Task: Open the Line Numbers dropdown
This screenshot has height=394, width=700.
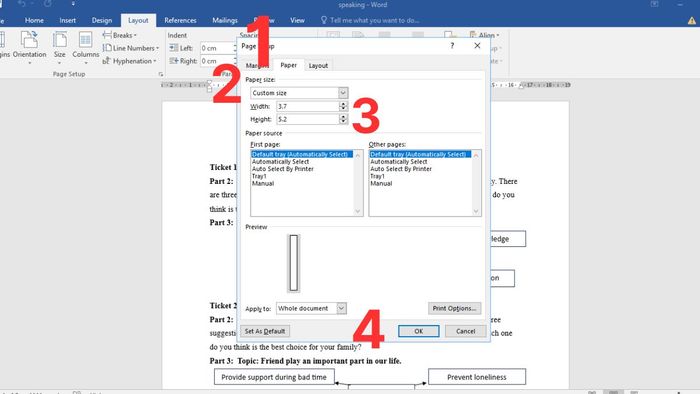Action: coord(130,48)
